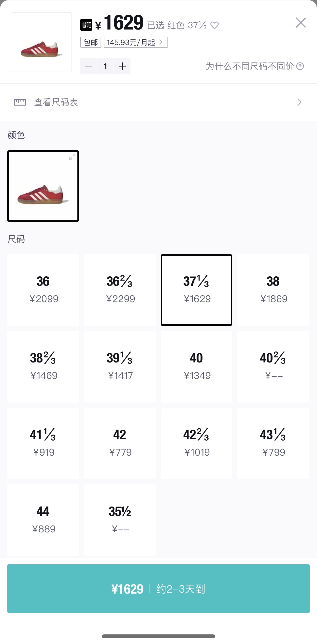
Task: Select size 40 at ¥1349
Action: 196,366
